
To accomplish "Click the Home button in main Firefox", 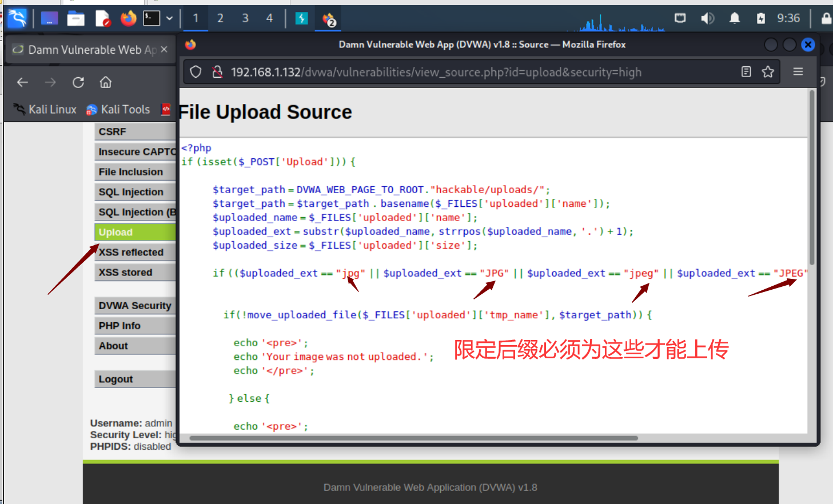I will (x=105, y=82).
